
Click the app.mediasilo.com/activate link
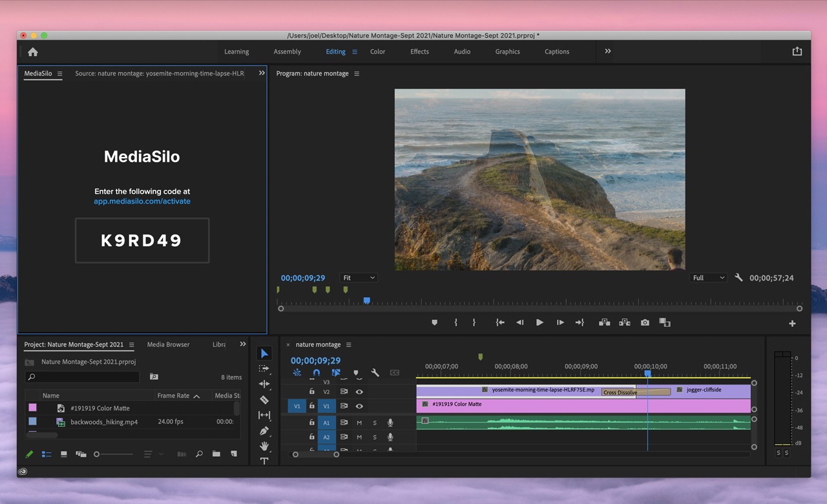[142, 201]
